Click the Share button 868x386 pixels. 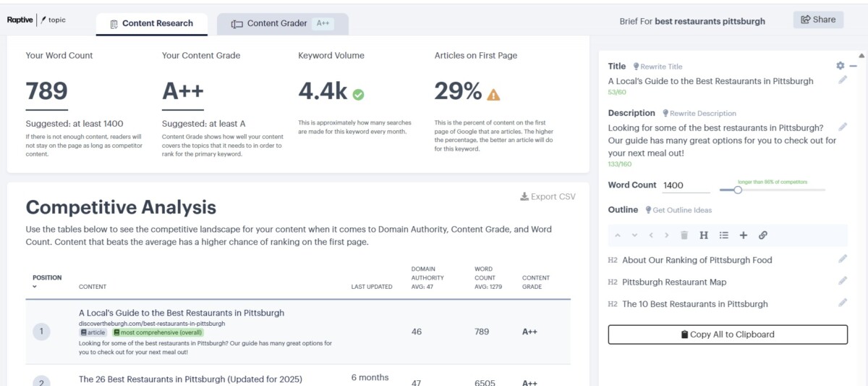tap(818, 20)
